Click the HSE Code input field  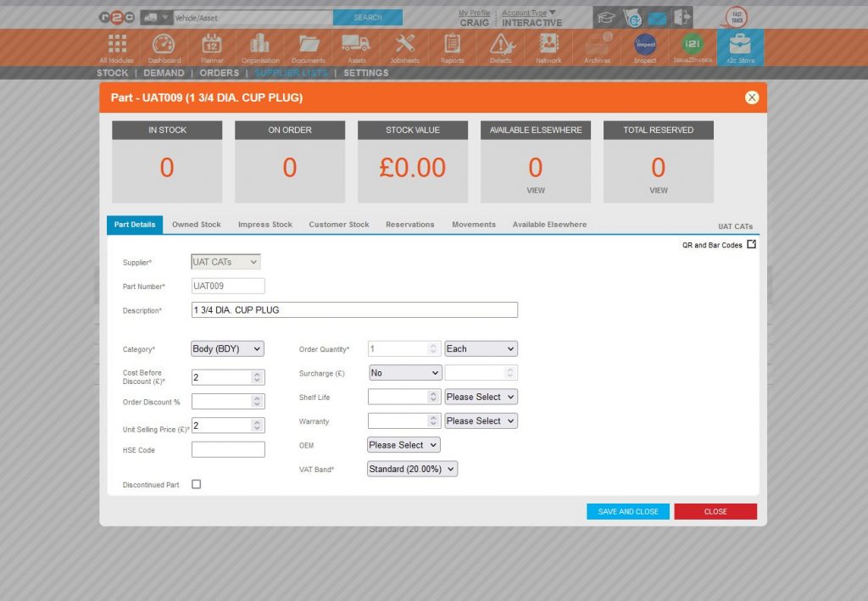point(228,450)
